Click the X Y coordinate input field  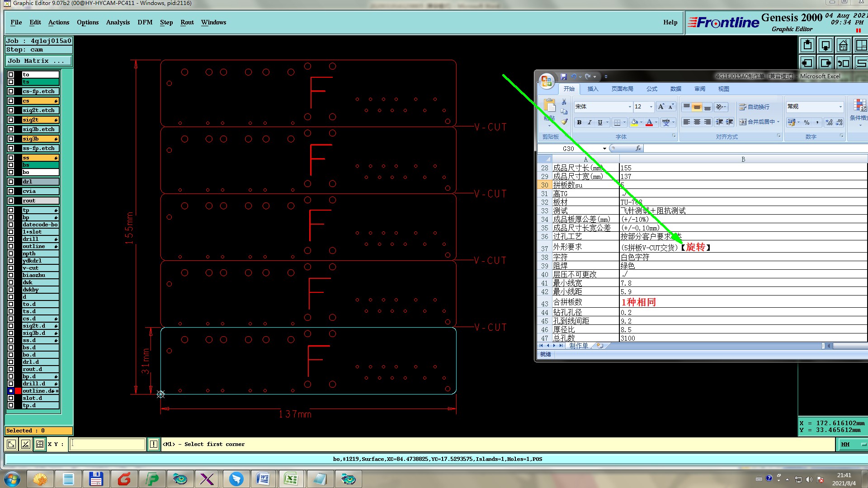[108, 444]
